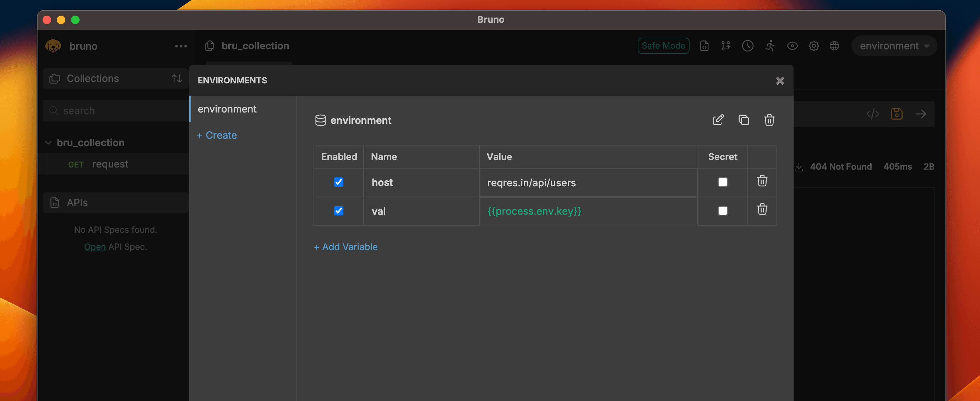Open collection settings gear icon
The height and width of the screenshot is (401, 980).
coord(813,46)
